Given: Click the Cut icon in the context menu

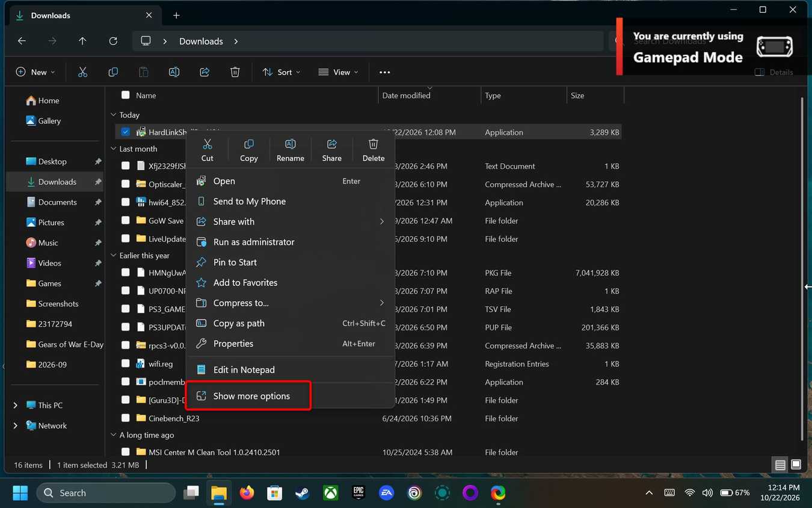Looking at the screenshot, I should pyautogui.click(x=208, y=144).
